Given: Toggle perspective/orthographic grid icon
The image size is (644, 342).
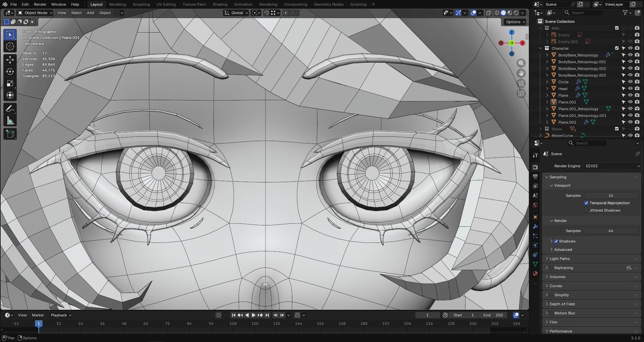Looking at the screenshot, I should [x=521, y=93].
